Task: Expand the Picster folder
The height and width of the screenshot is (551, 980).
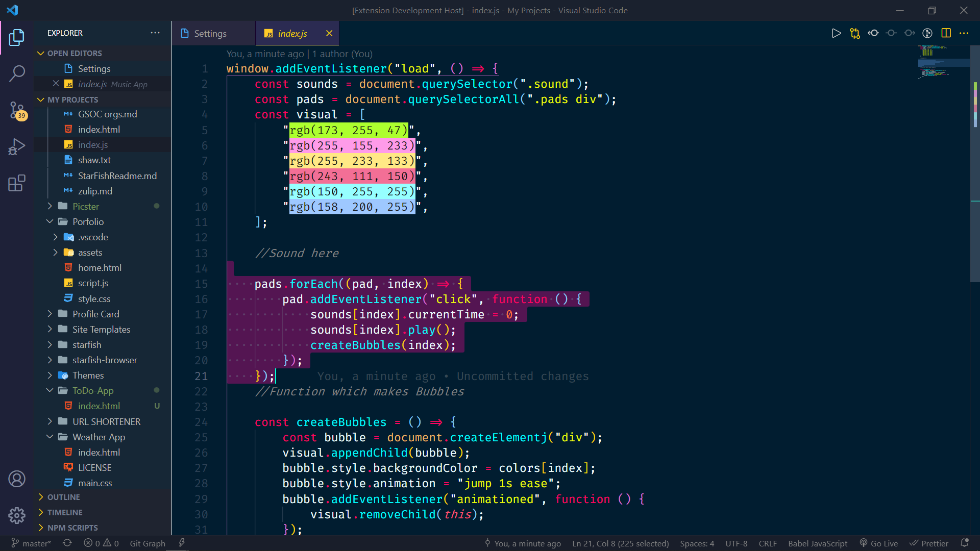Action: [x=85, y=206]
